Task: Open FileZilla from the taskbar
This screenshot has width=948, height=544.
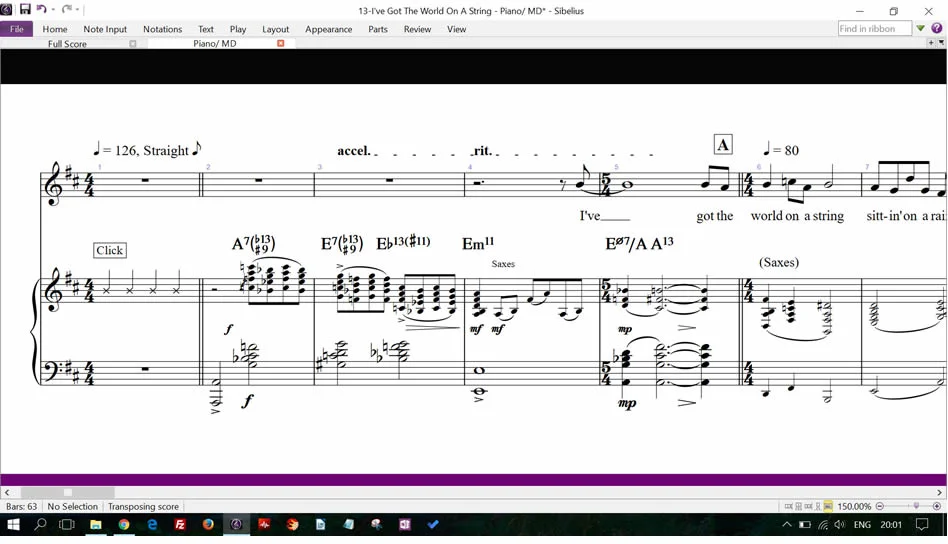Action: pyautogui.click(x=180, y=525)
